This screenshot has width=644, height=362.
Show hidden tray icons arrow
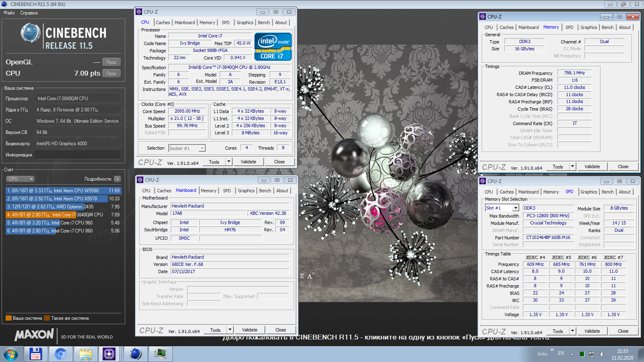click(572, 354)
